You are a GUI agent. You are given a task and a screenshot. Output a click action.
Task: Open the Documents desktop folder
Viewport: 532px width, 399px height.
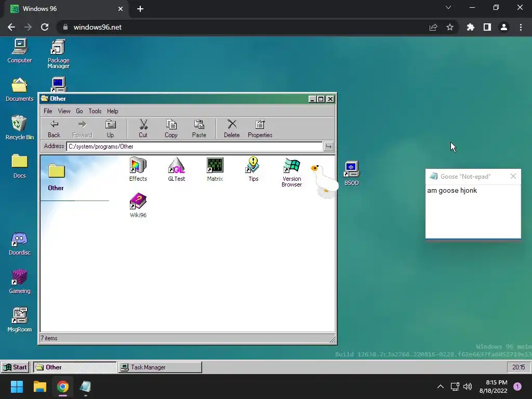point(20,89)
